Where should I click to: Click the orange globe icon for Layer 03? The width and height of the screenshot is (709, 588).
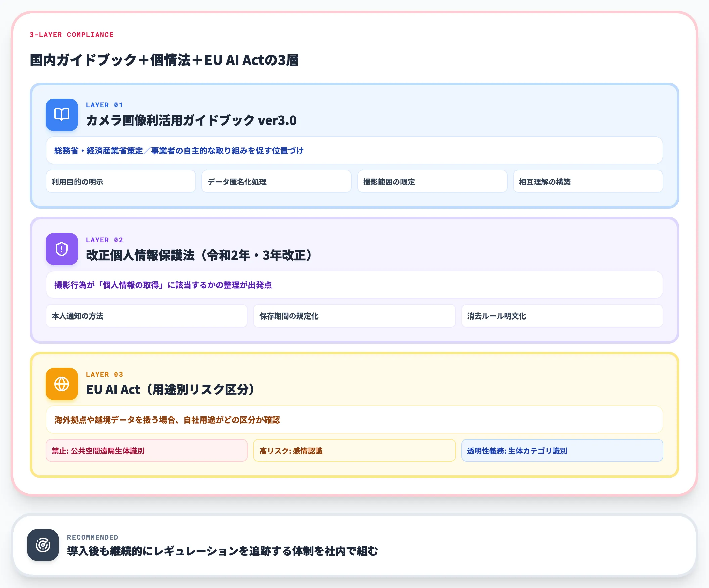tap(61, 384)
